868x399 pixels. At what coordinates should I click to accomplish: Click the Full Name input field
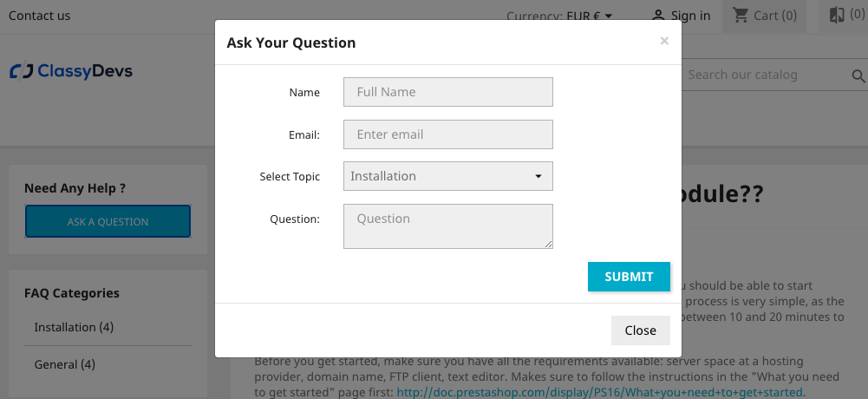[448, 92]
